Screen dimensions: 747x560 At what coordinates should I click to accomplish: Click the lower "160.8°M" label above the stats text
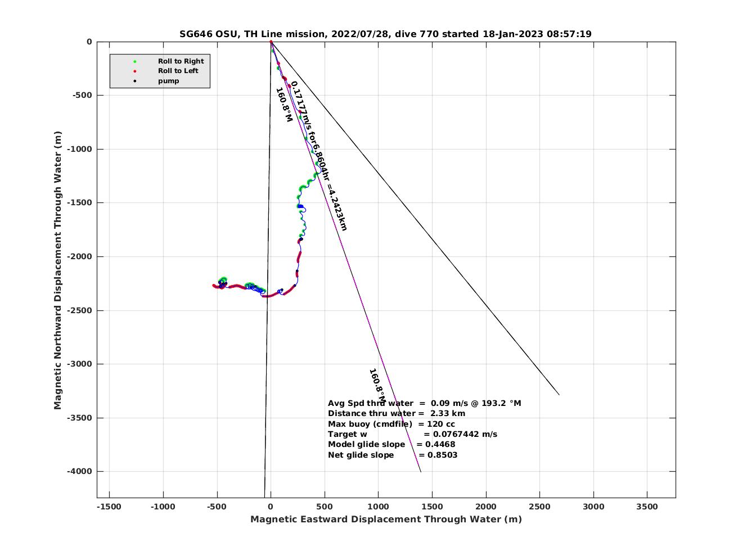tap(377, 385)
